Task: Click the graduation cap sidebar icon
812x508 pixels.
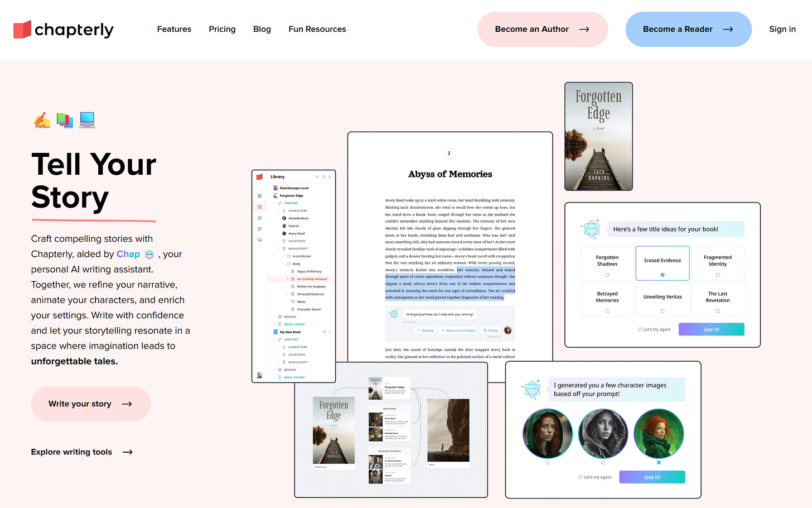Action: click(259, 240)
